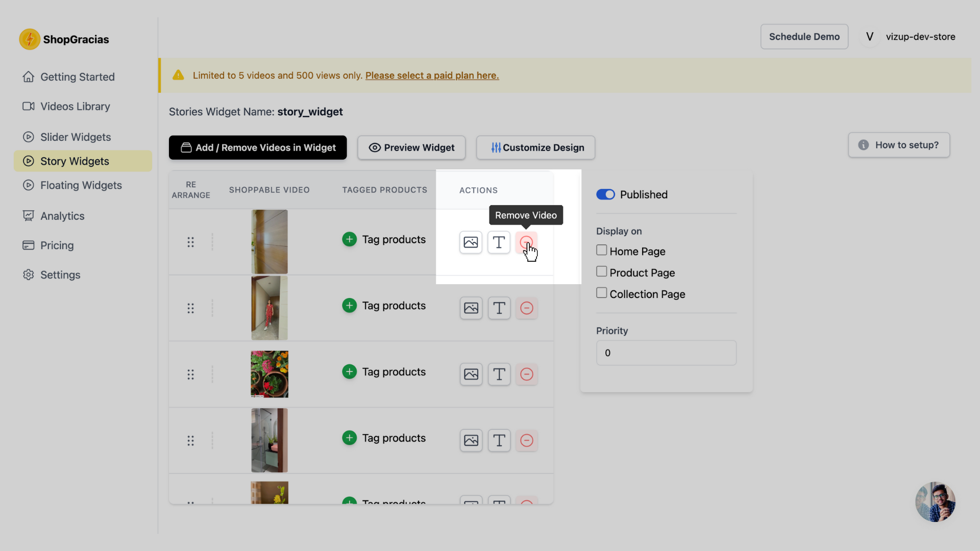The height and width of the screenshot is (551, 980).
Task: Open the Story Widgets sidebar section
Action: [x=75, y=161]
